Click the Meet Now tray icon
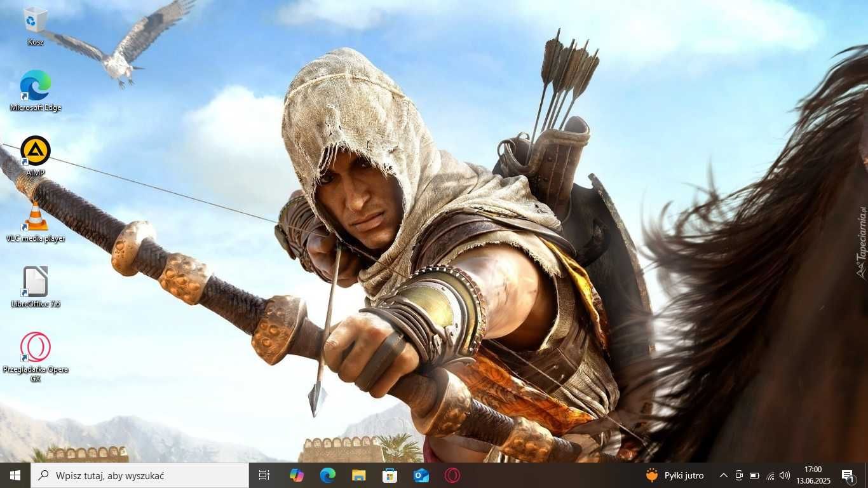 click(739, 475)
